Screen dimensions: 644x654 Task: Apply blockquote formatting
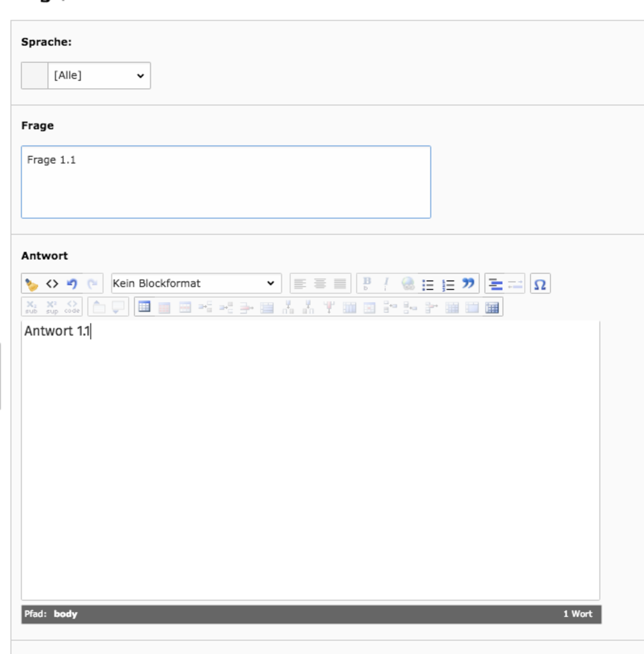click(x=468, y=284)
